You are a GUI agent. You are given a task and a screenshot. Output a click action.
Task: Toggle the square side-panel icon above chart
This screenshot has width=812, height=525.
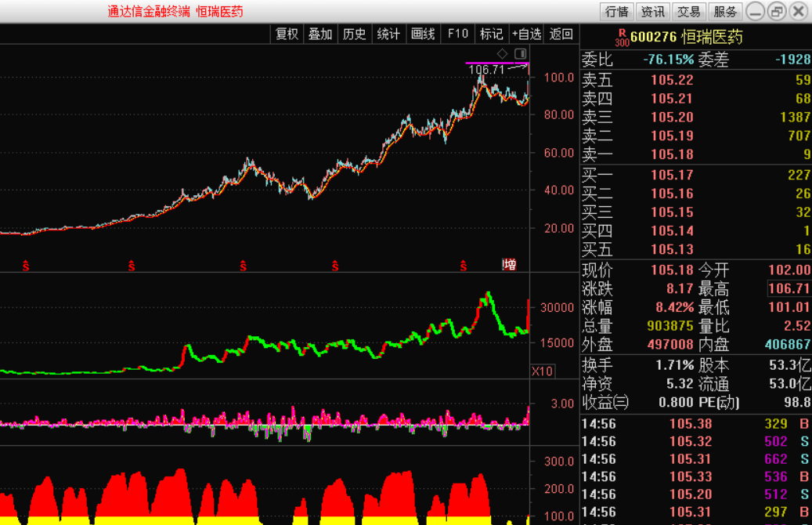pos(520,53)
